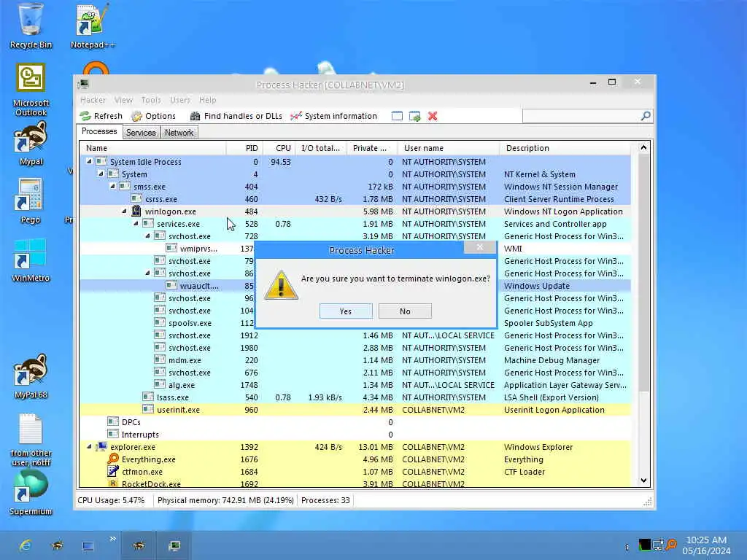Switch to the Services tab

[x=141, y=133]
